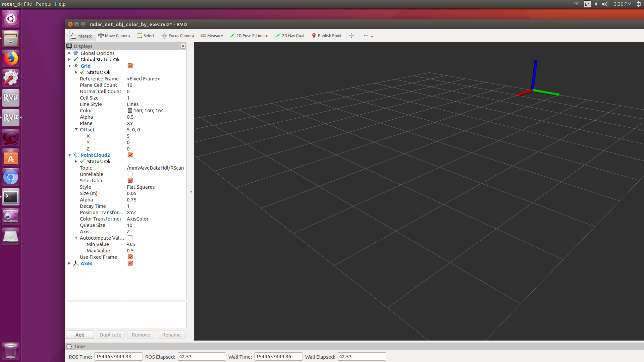644x362 pixels.
Task: Select the Move Camera tool
Action: pos(114,36)
